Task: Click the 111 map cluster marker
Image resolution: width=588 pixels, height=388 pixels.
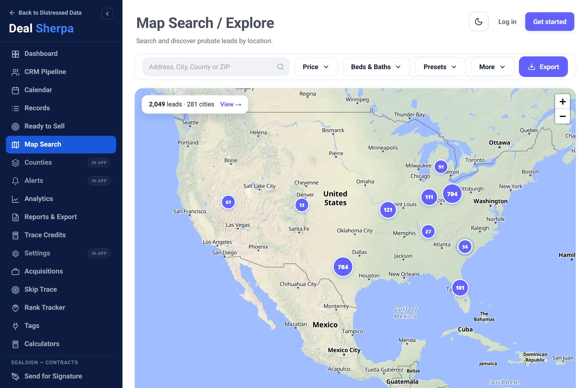Action: (429, 197)
